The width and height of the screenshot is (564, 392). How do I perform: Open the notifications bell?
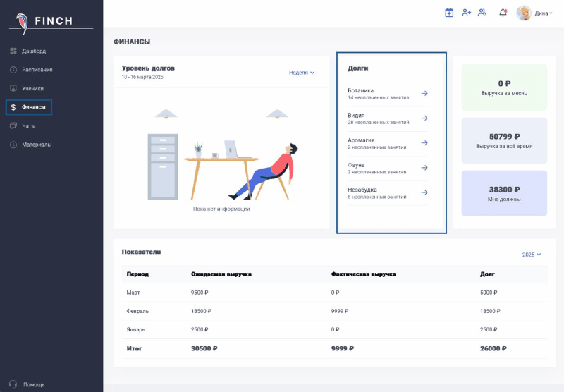503,13
